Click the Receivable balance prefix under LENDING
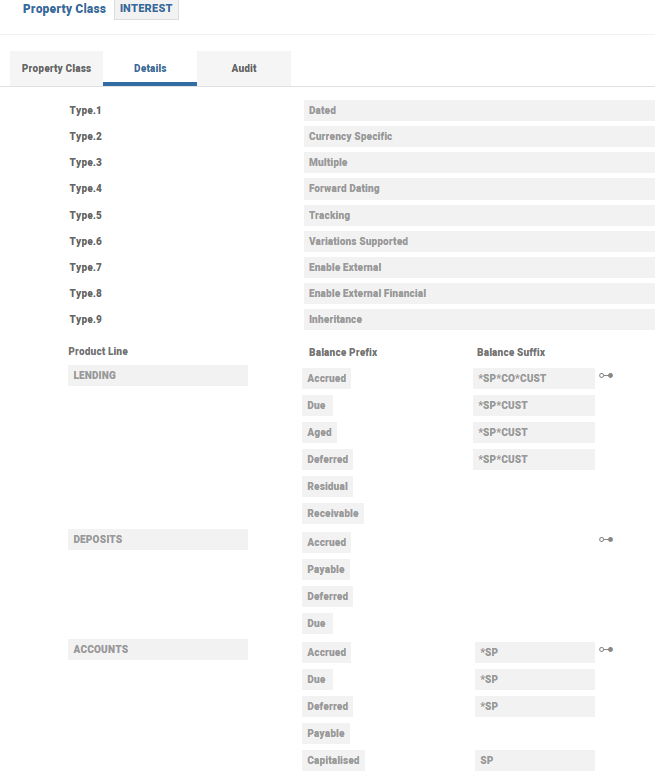This screenshot has width=655, height=775. click(x=333, y=514)
